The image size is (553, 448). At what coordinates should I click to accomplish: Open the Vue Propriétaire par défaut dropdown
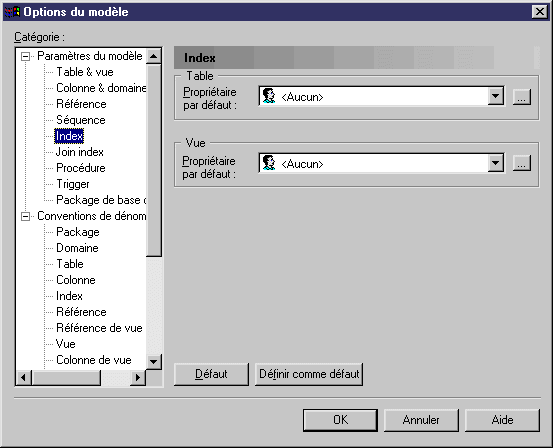pos(496,163)
